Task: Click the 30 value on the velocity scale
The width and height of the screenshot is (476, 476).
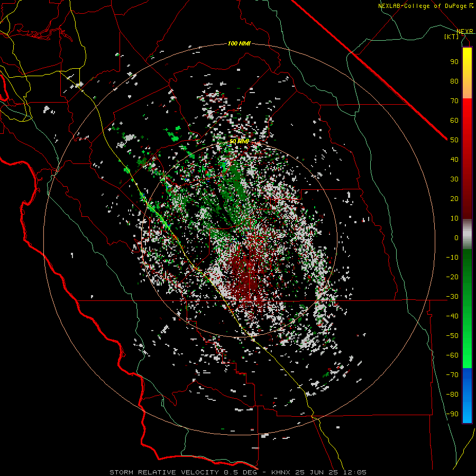Action: pyautogui.click(x=454, y=179)
